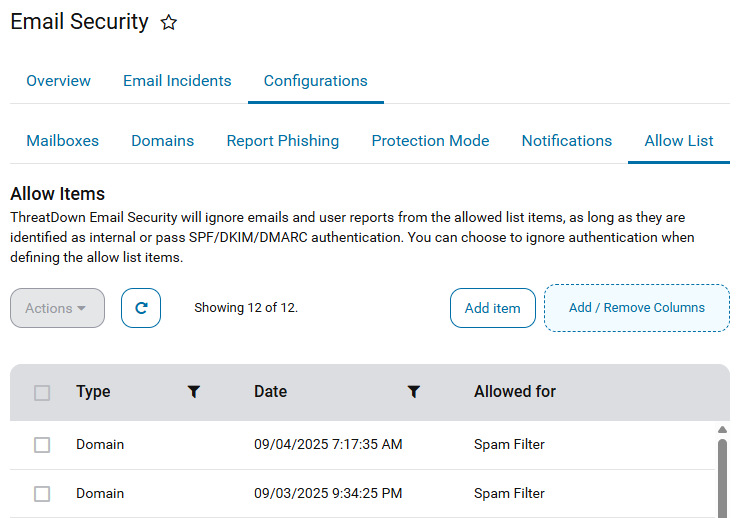This screenshot has height=518, width=744.
Task: Open the Report Phishing sub-tab
Action: [x=283, y=140]
